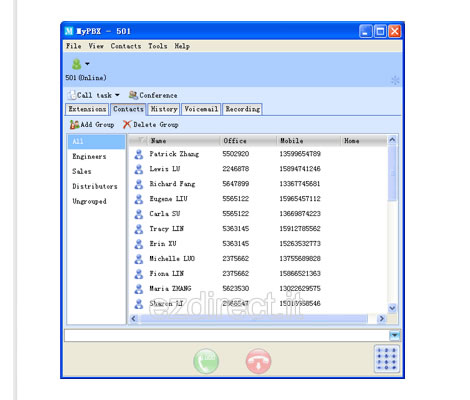Screen dimensions: 470x400
Task: Click the contact list scroll down arrow
Action: (392, 308)
